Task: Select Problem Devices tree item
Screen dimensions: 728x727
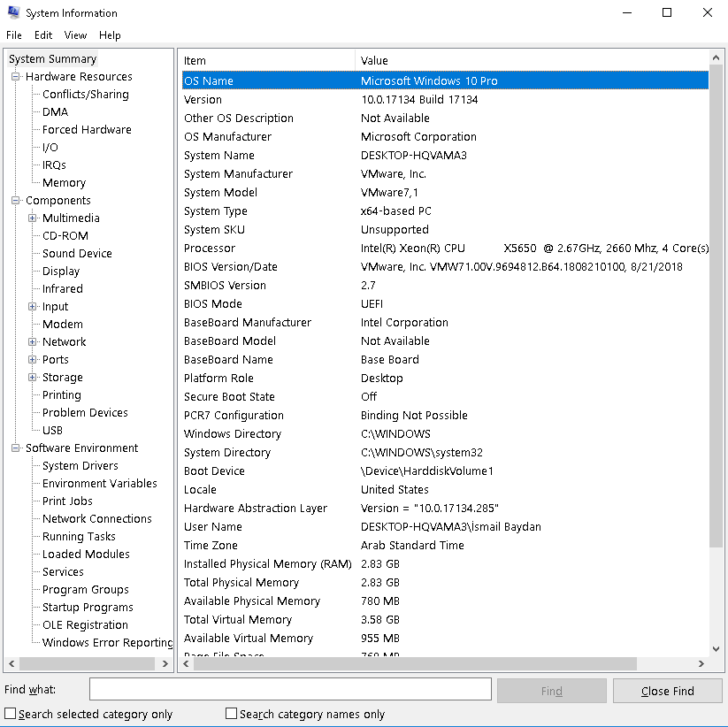Action: point(85,412)
